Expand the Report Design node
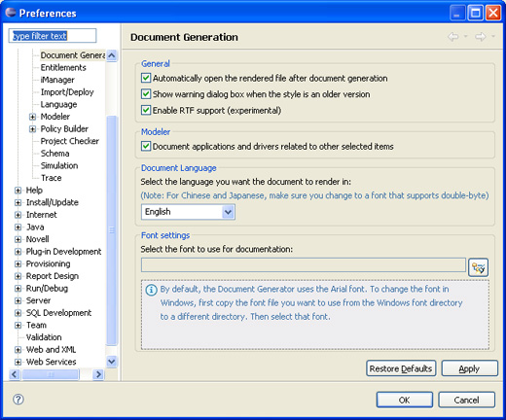Image resolution: width=506 pixels, height=420 pixels. [x=18, y=276]
